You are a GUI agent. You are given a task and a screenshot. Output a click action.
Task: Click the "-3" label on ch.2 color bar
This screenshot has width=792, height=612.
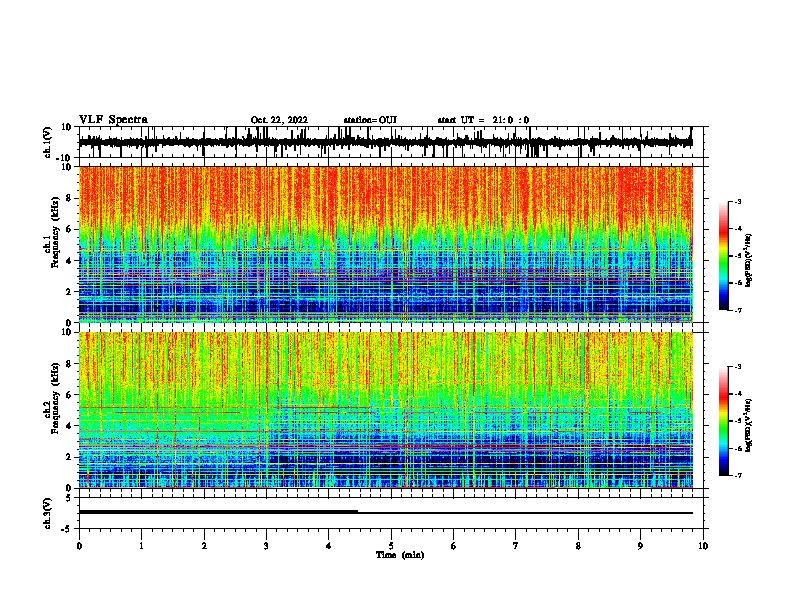pyautogui.click(x=737, y=367)
